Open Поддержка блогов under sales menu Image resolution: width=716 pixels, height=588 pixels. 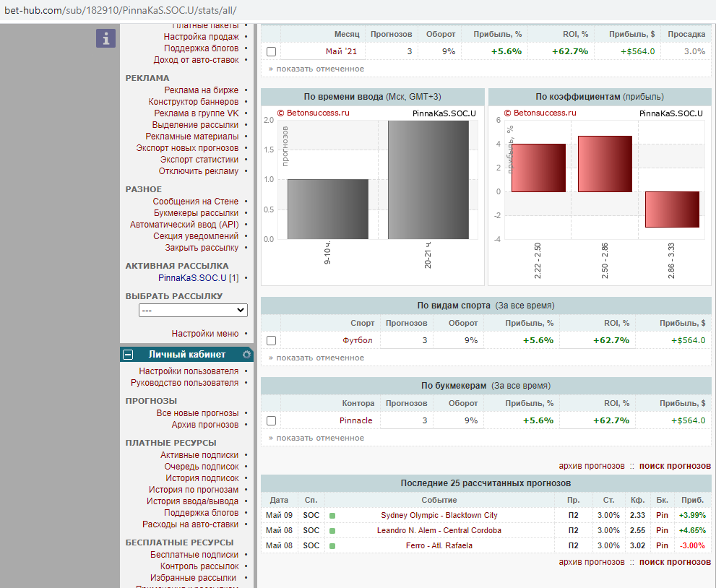click(x=202, y=48)
